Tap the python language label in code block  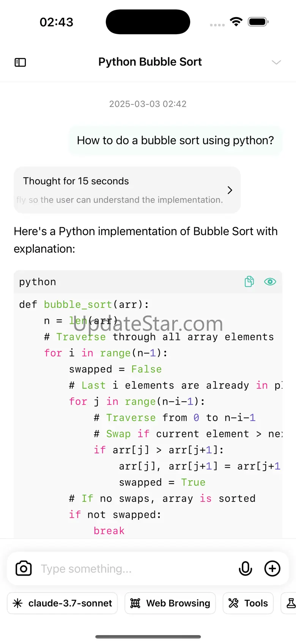[x=38, y=282]
